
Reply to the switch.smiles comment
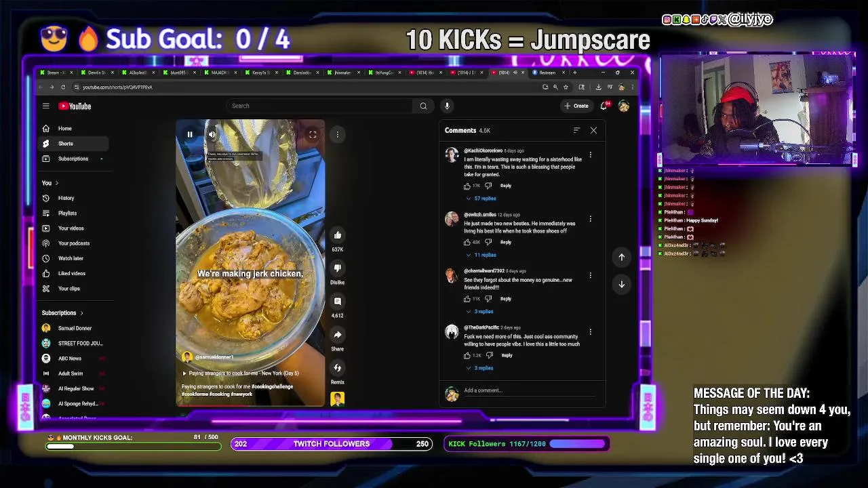click(x=506, y=242)
